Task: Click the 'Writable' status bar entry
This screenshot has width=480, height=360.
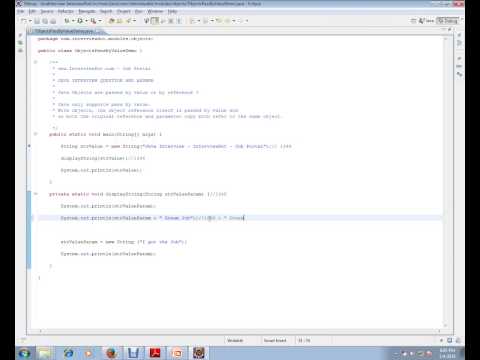Action: pos(235,340)
